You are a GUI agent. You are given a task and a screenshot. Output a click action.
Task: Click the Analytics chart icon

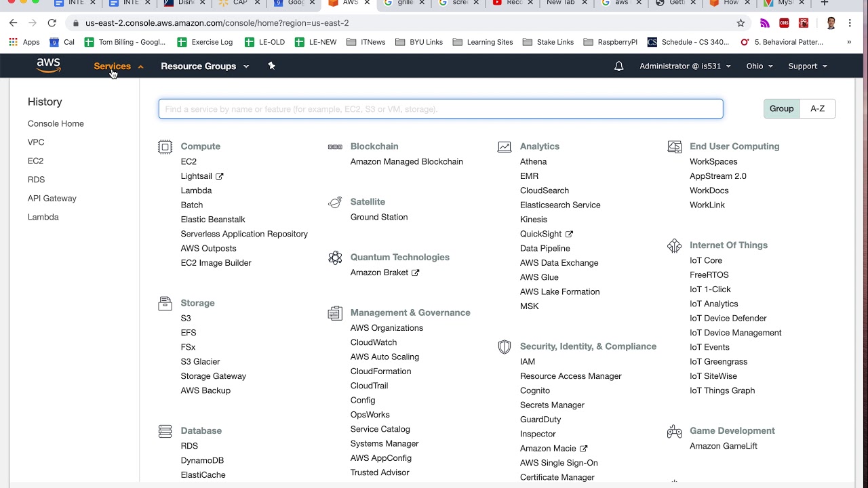[x=505, y=146]
